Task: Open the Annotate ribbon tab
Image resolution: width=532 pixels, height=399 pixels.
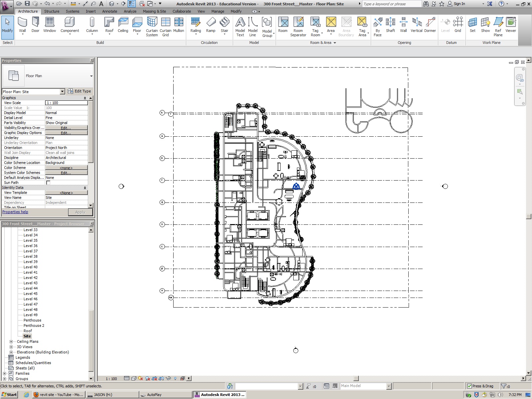Action: [x=109, y=11]
